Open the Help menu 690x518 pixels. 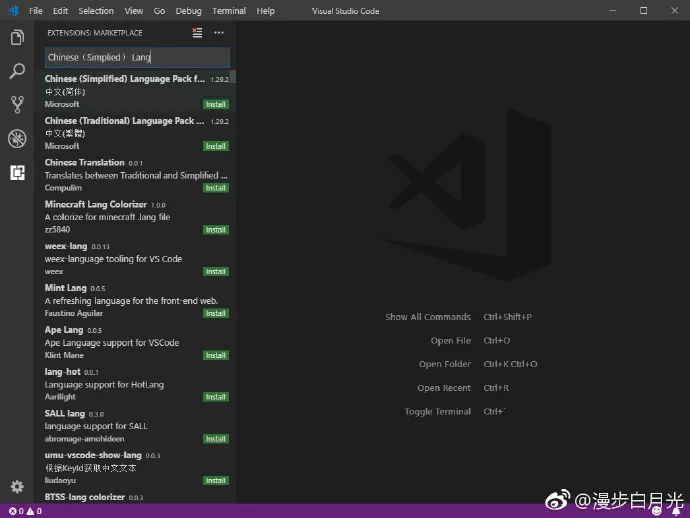[x=265, y=11]
